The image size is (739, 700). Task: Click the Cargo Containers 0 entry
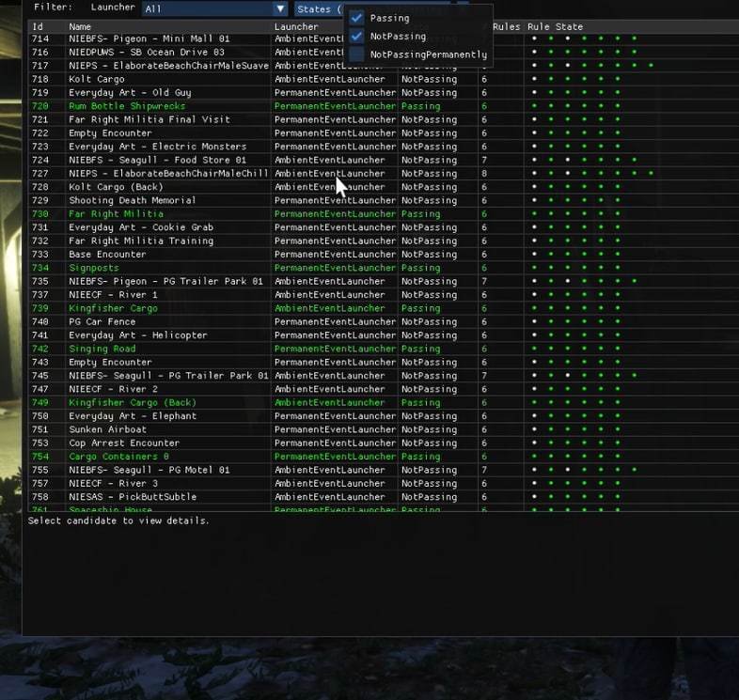point(118,457)
